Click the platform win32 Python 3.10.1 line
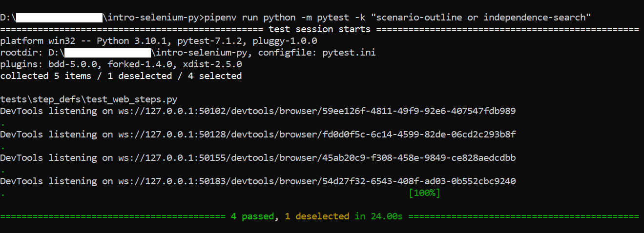This screenshot has height=233, width=644. pyautogui.click(x=159, y=41)
